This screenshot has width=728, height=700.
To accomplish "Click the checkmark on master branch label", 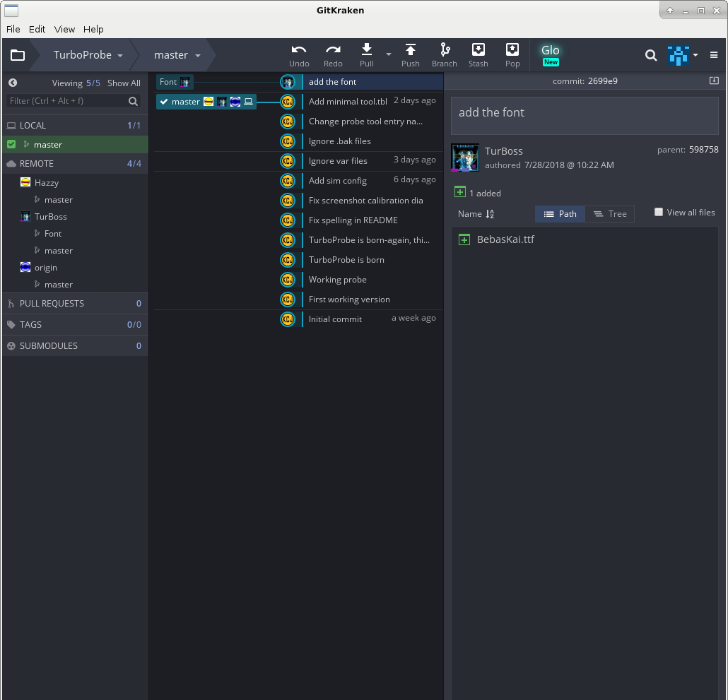I will pyautogui.click(x=164, y=102).
